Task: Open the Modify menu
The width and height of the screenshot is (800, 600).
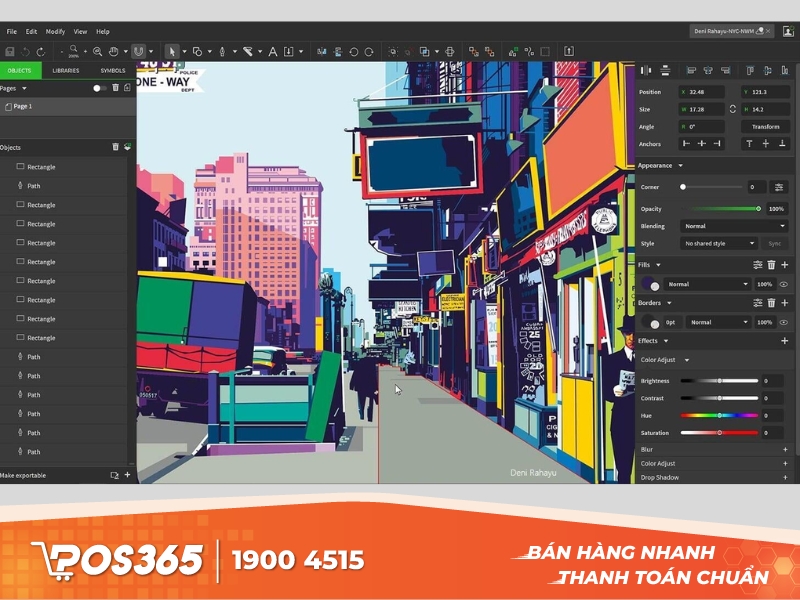Action: coord(55,31)
